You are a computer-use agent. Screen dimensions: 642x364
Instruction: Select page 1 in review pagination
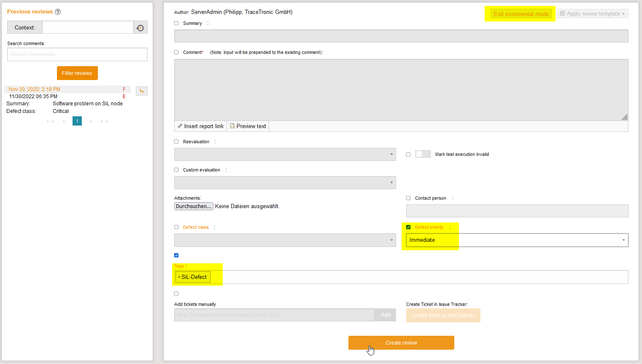click(x=77, y=121)
